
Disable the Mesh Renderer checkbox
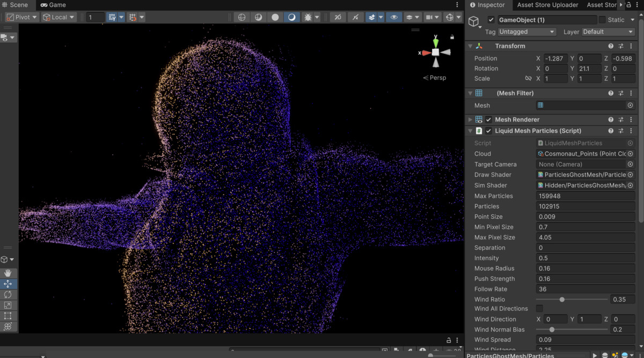point(488,120)
